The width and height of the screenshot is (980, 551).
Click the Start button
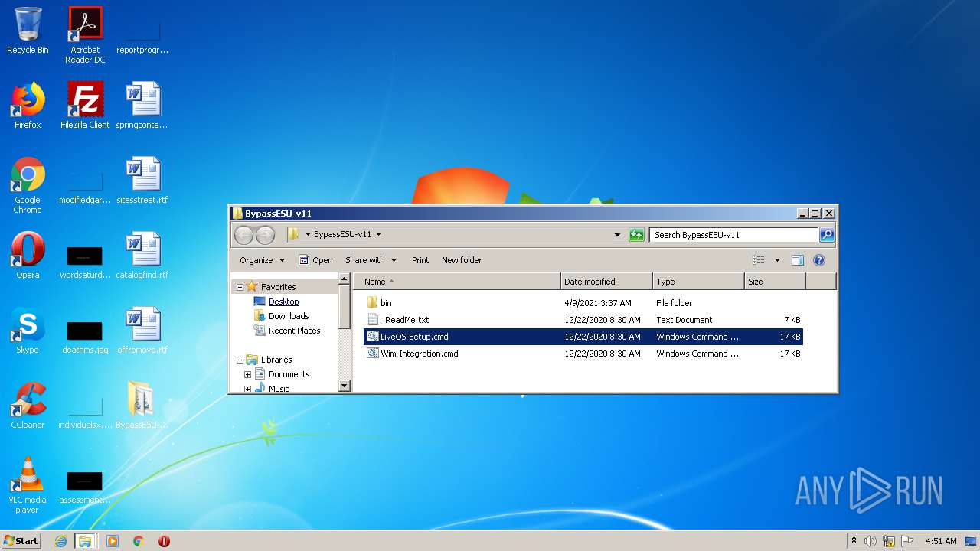click(21, 541)
